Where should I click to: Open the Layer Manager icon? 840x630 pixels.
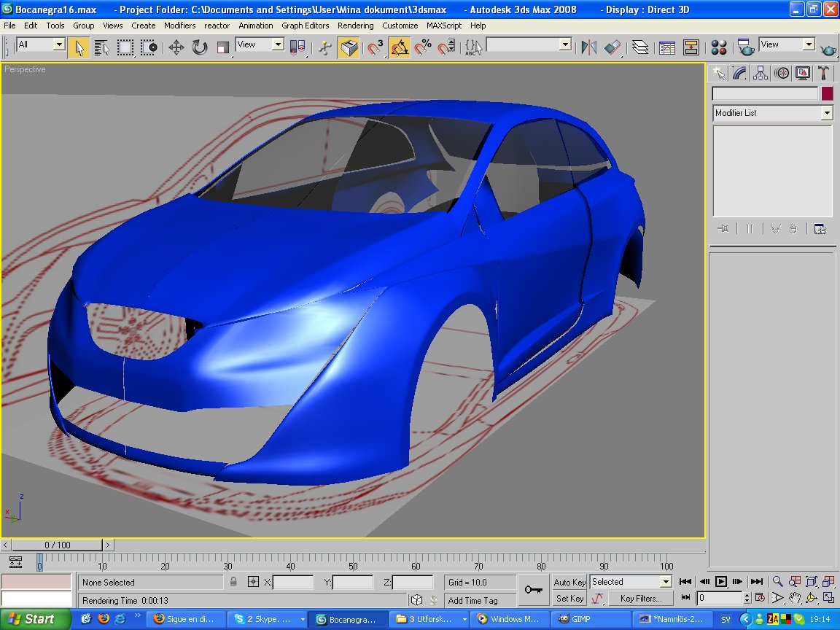(x=639, y=48)
